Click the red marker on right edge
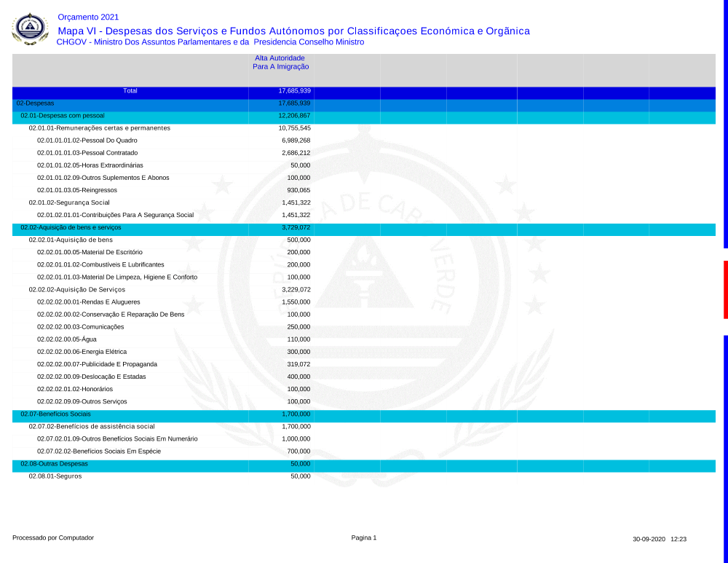 pyautogui.click(x=725, y=289)
